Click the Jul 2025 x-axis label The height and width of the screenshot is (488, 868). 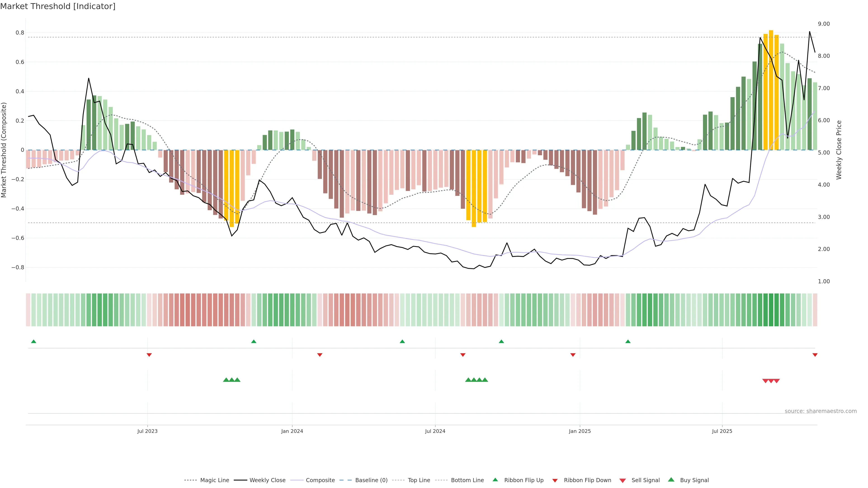tap(722, 431)
